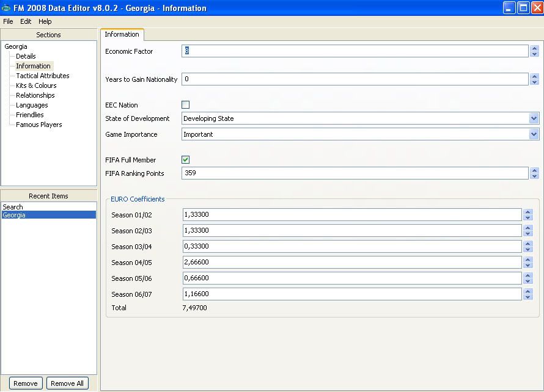Open the Details section
Image resolution: width=544 pixels, height=392 pixels.
pyautogui.click(x=26, y=56)
